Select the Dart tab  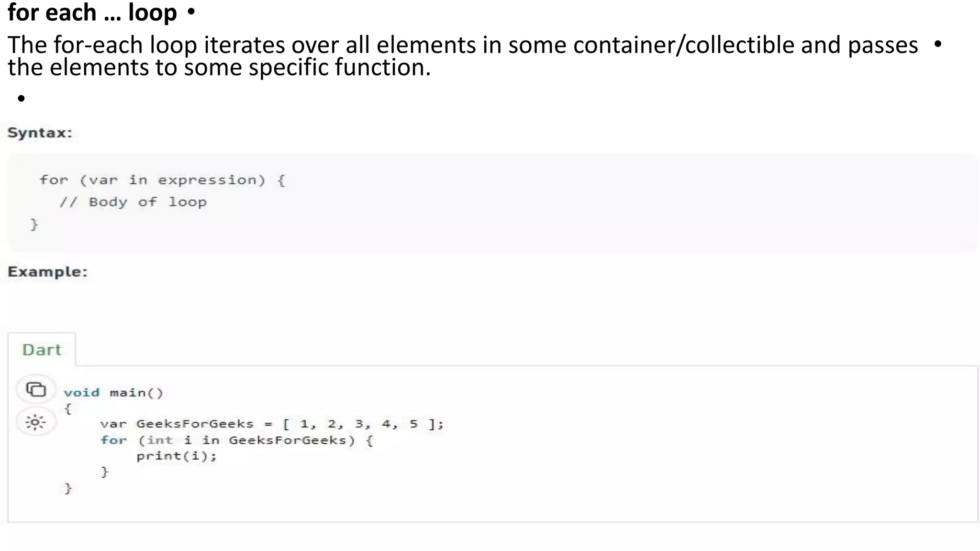pos(42,350)
